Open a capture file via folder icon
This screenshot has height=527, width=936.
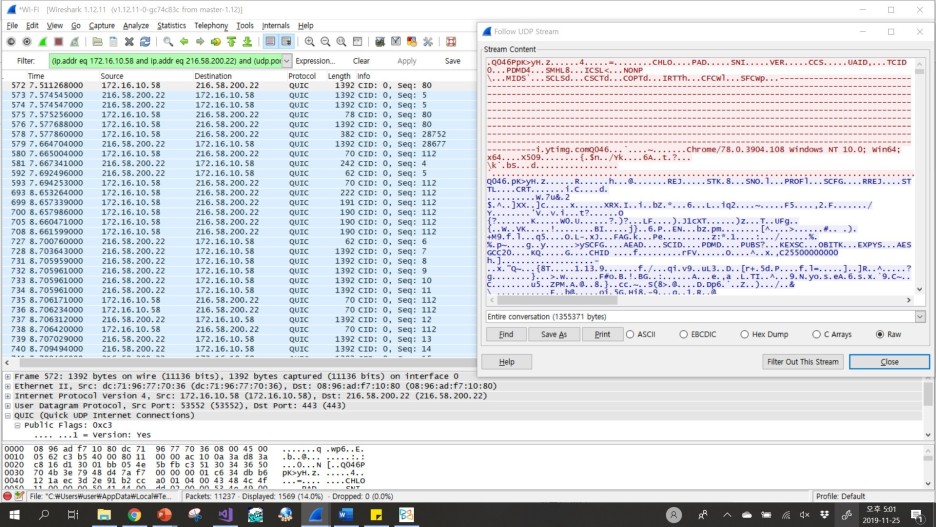97,42
